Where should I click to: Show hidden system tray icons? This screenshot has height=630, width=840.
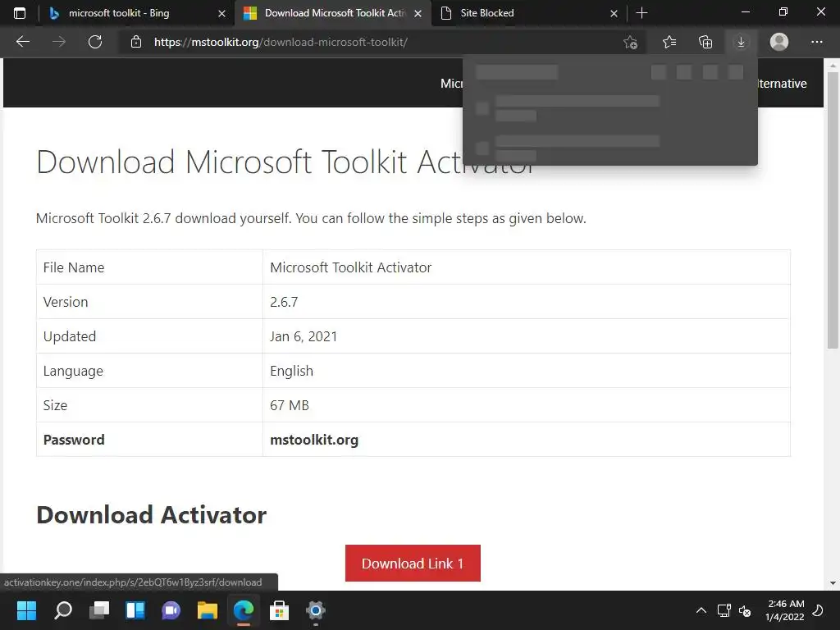tap(701, 610)
